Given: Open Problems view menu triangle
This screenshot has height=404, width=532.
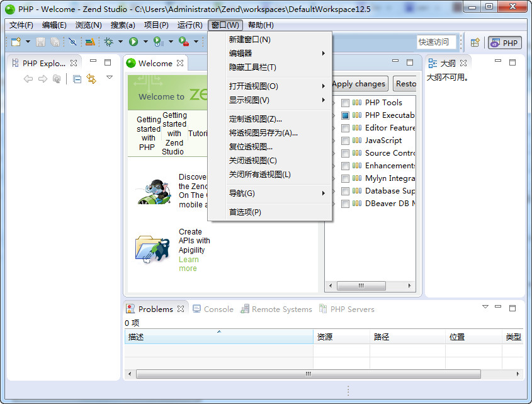Looking at the screenshot, I should click(485, 307).
